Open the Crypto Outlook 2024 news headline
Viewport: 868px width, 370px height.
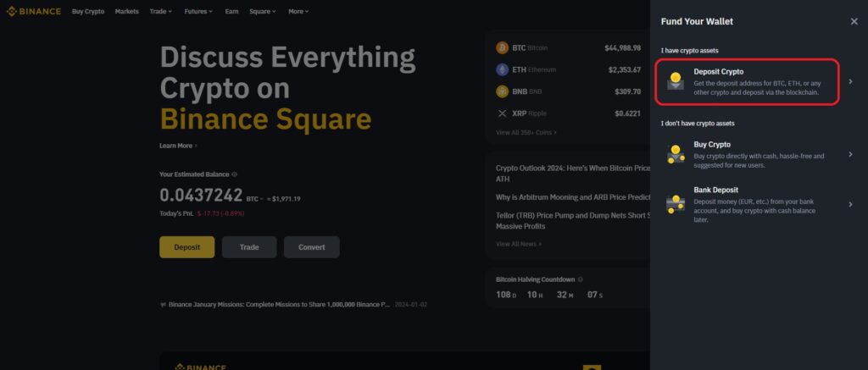tap(572, 173)
